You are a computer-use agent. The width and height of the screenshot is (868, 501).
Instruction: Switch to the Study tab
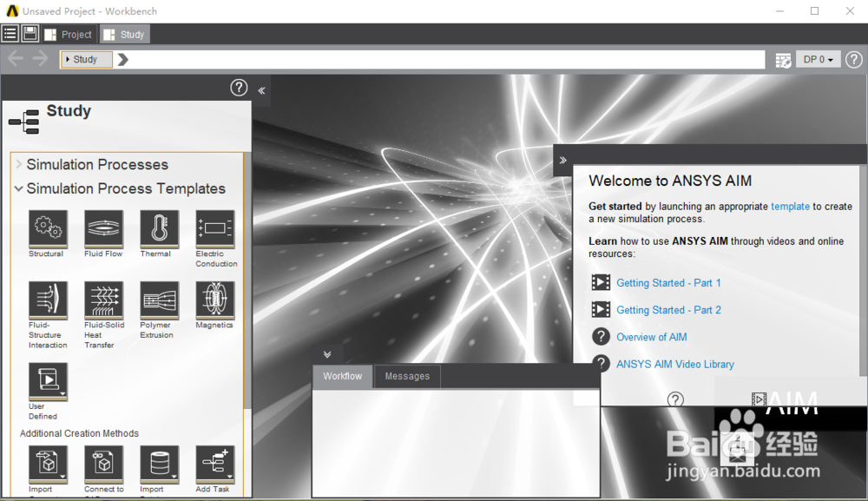coord(124,35)
